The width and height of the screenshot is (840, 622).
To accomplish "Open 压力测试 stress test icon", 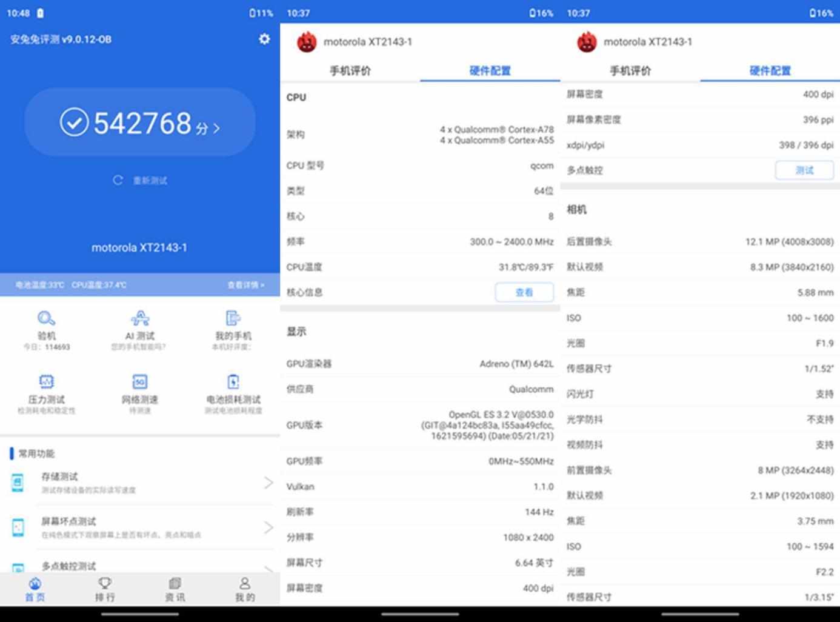I will [47, 381].
